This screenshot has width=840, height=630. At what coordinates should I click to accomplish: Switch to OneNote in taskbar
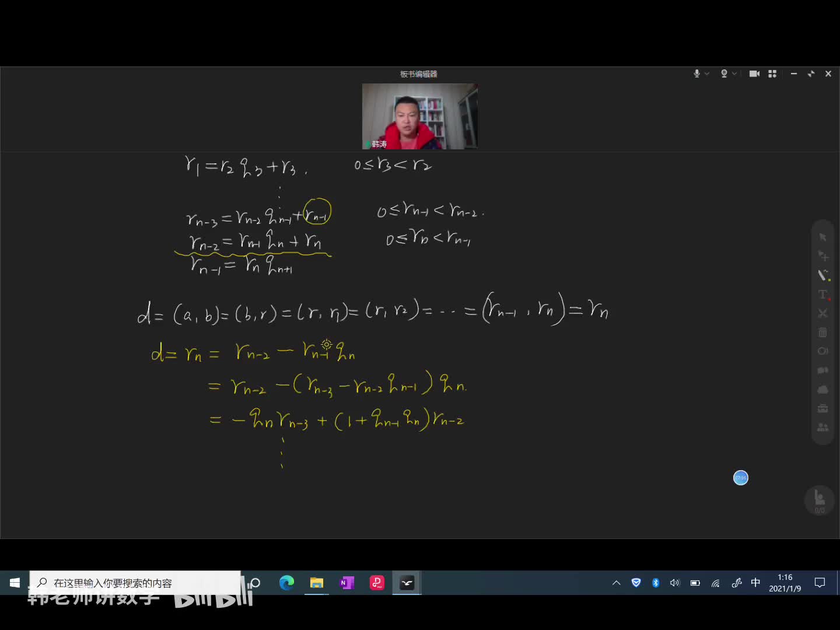point(347,583)
